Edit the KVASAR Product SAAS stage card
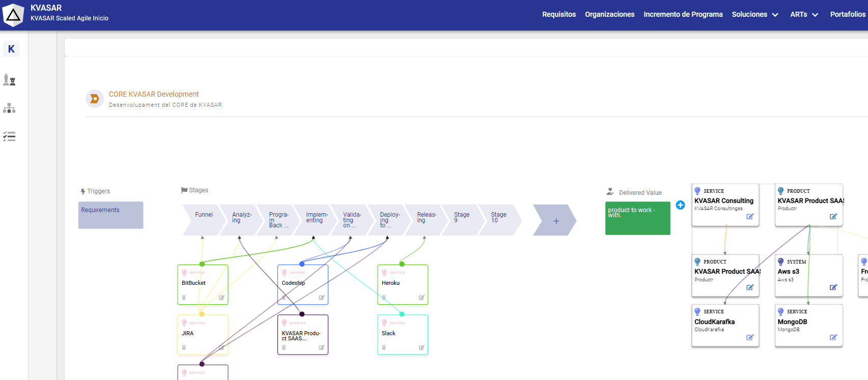The width and height of the screenshot is (868, 380). click(x=322, y=347)
